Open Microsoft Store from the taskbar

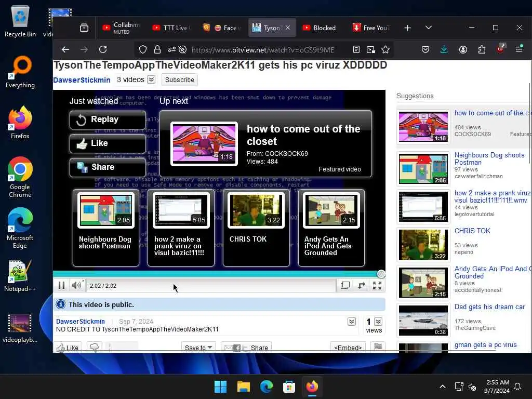[289, 387]
